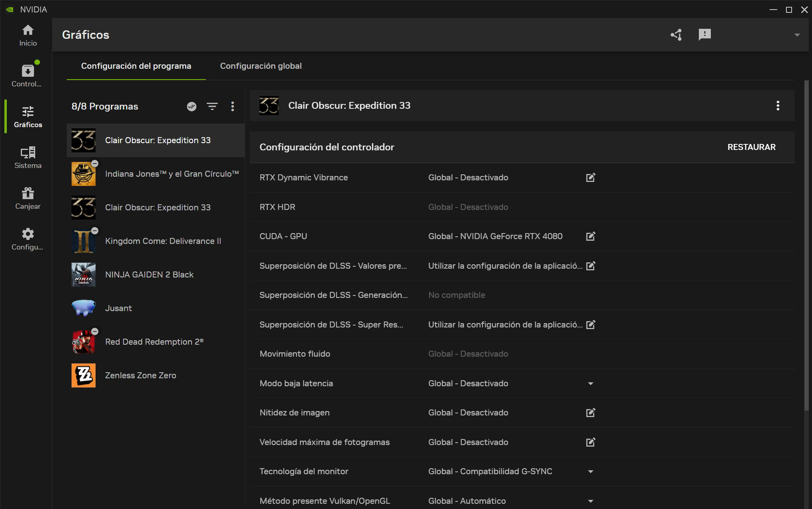Image resolution: width=812 pixels, height=509 pixels.
Task: Select Zenless Zone Zero in program list
Action: point(140,375)
